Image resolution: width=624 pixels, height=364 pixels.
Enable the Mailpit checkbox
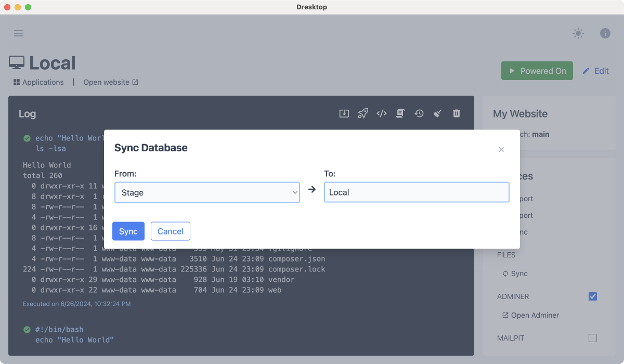coord(593,338)
